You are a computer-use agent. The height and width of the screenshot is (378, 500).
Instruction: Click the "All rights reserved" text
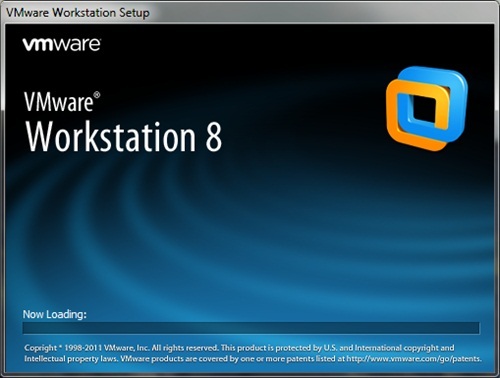coord(185,348)
